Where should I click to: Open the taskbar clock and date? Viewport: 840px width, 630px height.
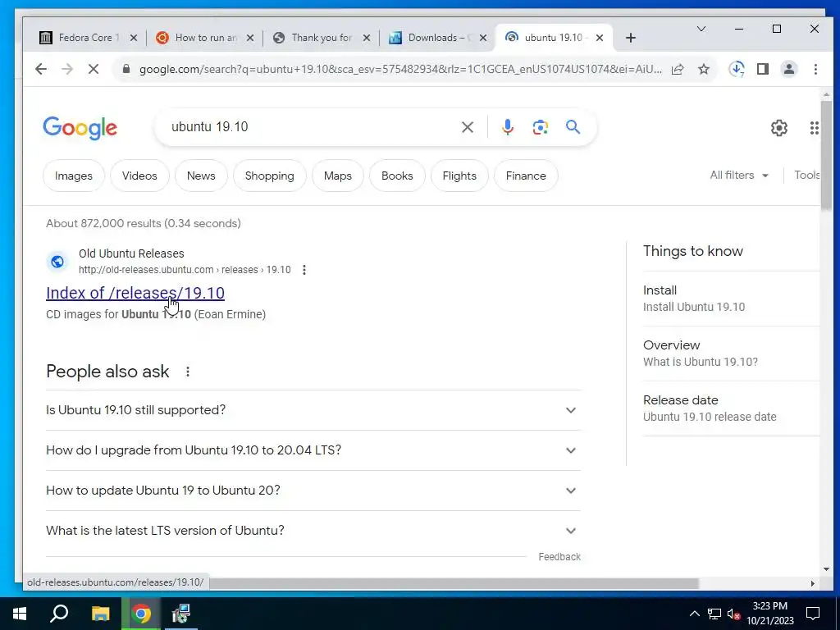769,614
